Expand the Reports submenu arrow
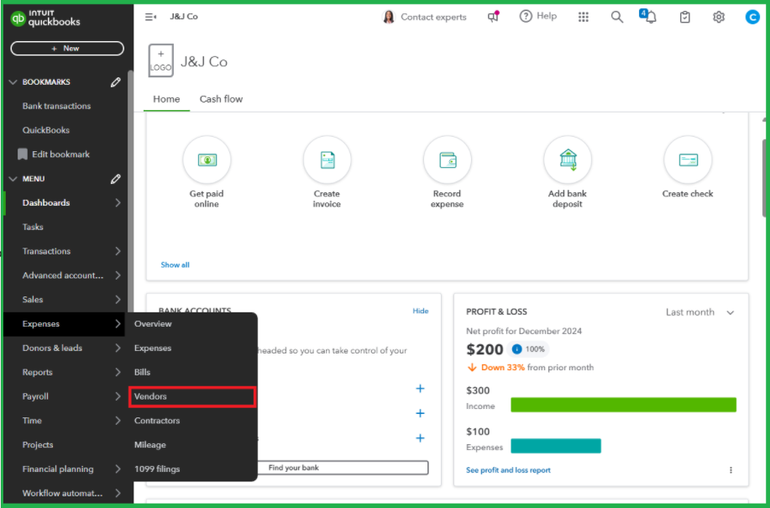The width and height of the screenshot is (770, 508). [x=118, y=372]
